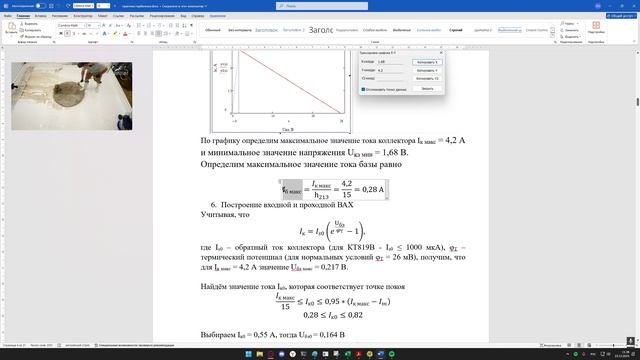Center-align the paragraph
The width and height of the screenshot is (640, 360).
click(x=145, y=33)
